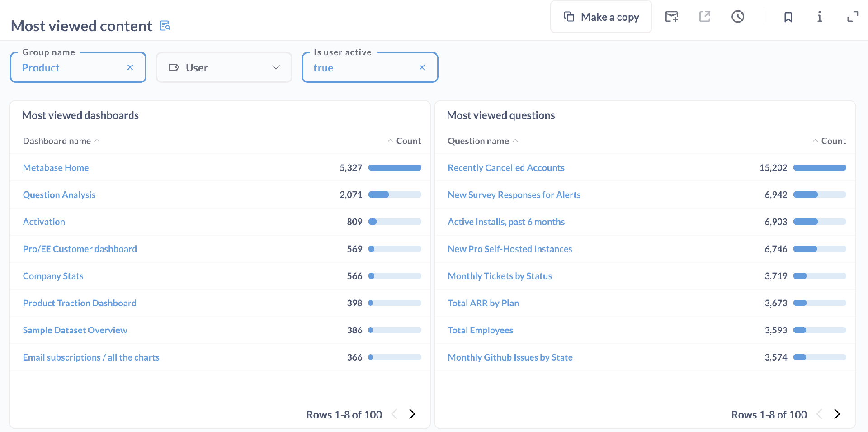Open Recently Cancelled Accounts question
Screen dimensions: 868x432
tap(506, 168)
